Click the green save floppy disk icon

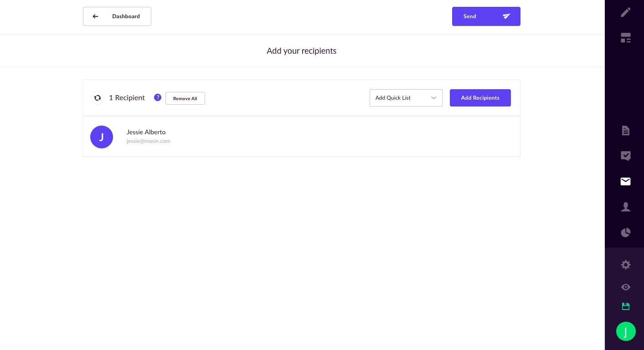tap(626, 306)
